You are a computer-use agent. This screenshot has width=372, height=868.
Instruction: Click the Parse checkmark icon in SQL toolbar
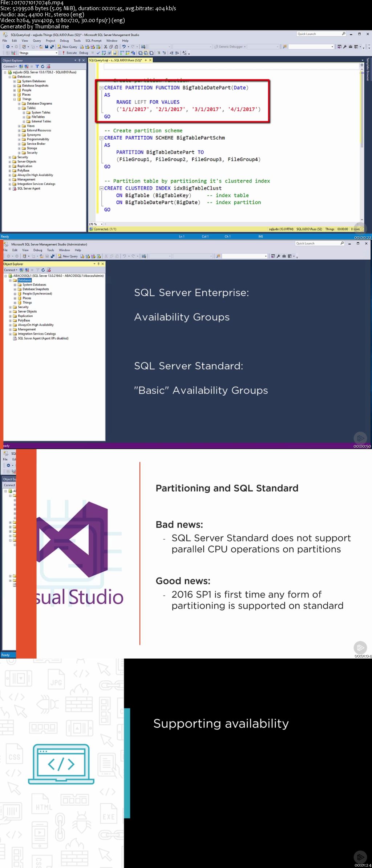coord(98,53)
